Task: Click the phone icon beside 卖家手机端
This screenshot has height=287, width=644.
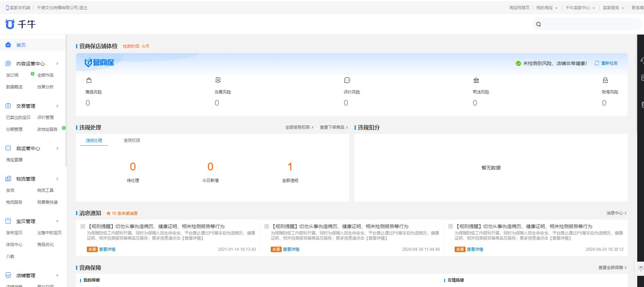Action: [x=7, y=8]
